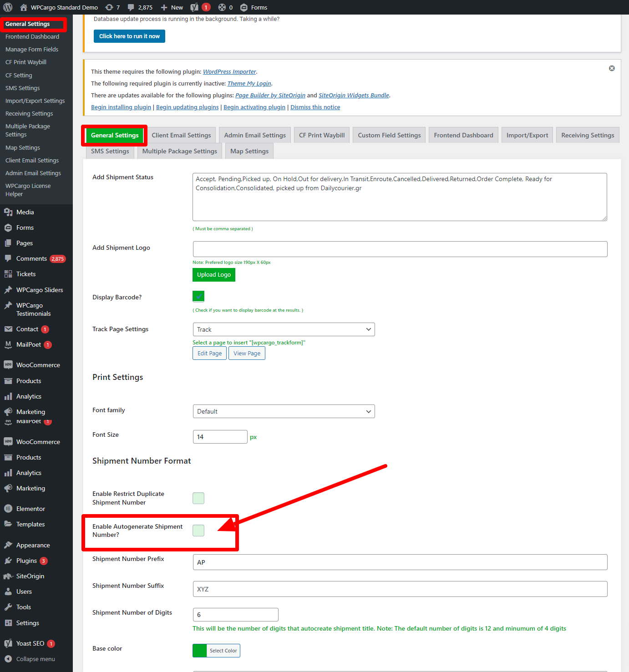The height and width of the screenshot is (672, 629).
Task: Click the Shipment Number Prefix field
Action: [x=400, y=562]
